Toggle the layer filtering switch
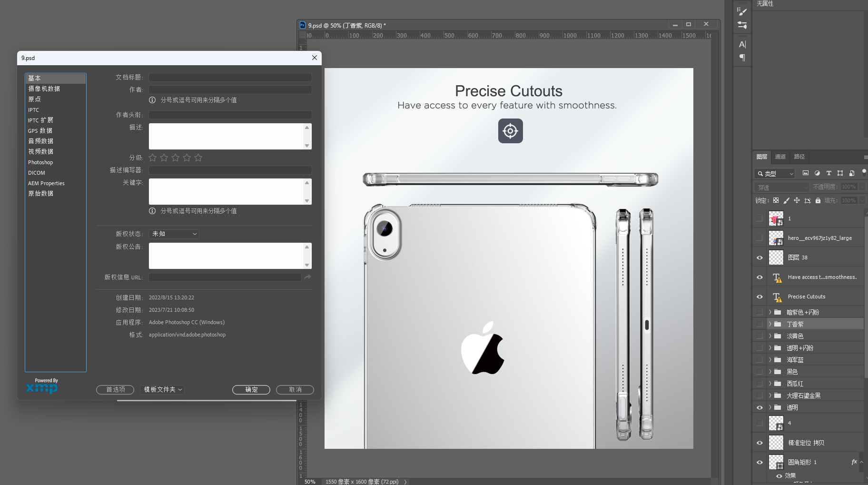Image resolution: width=868 pixels, height=485 pixels. pyautogui.click(x=864, y=172)
